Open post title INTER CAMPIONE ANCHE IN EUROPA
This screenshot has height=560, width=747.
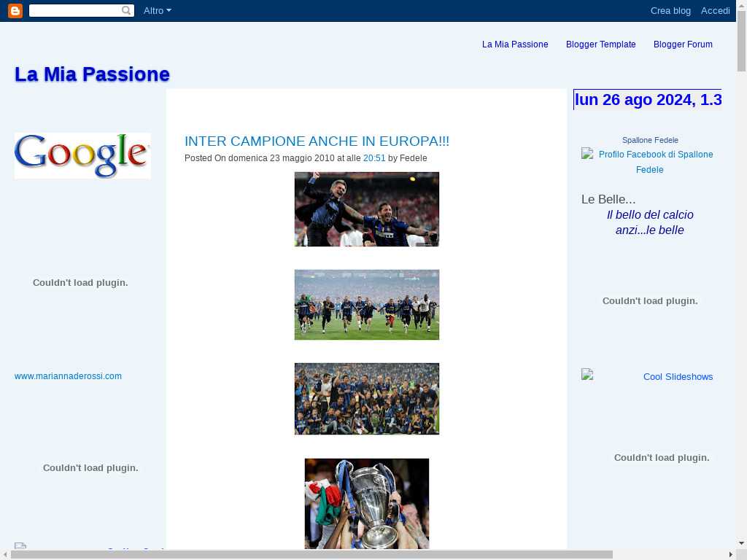coord(317,141)
